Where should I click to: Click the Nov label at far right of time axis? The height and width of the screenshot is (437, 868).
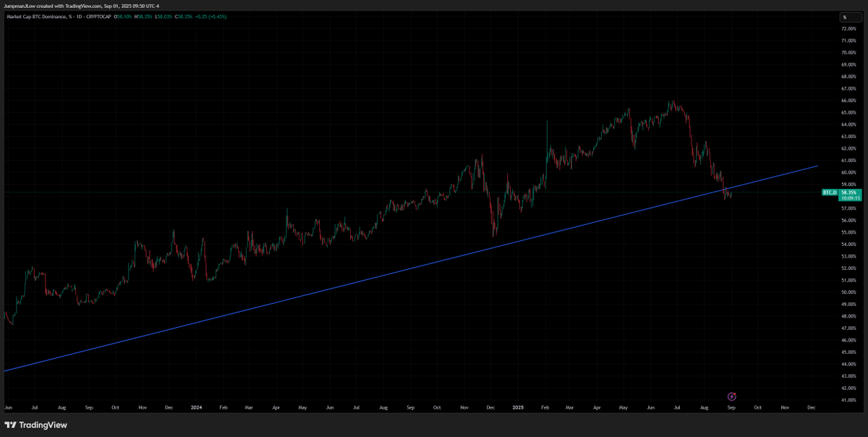coord(784,407)
